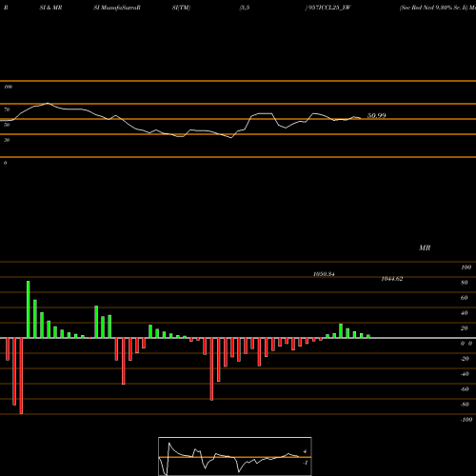Click the 'SI & MR' header label
The height and width of the screenshot is (476, 476).
coord(50,8)
